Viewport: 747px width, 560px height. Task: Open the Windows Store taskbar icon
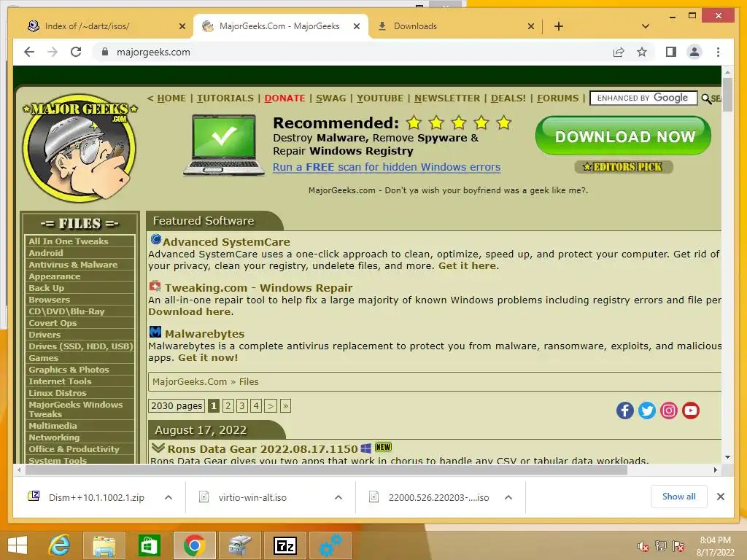(x=149, y=545)
